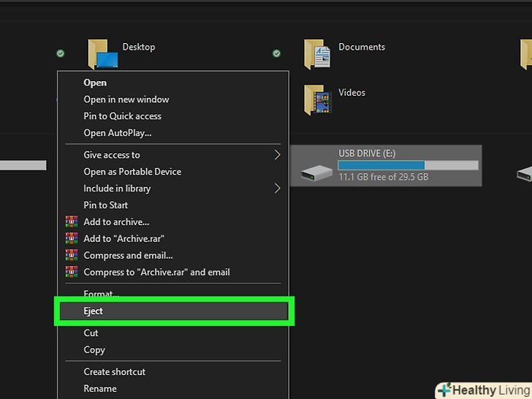
Task: Click the USB DRIVE (E:) label
Action: [x=367, y=153]
